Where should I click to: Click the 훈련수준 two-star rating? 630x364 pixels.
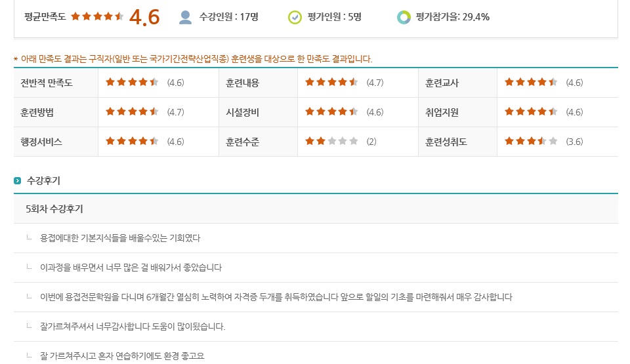(331, 141)
